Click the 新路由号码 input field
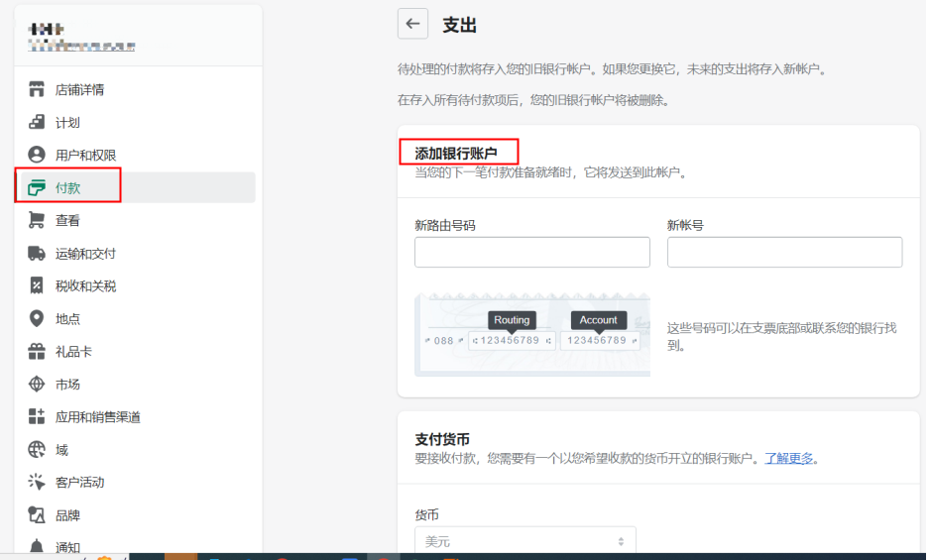Viewport: 931px width, 560px height. 531,252
